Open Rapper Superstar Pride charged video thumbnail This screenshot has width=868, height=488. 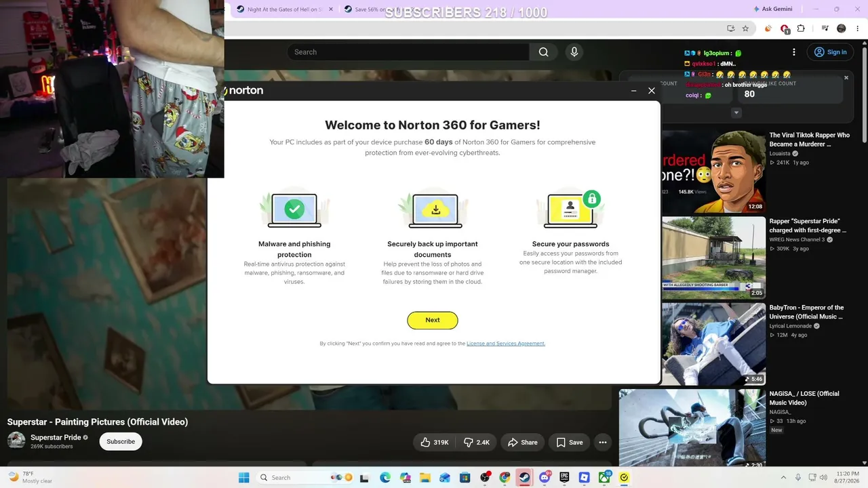pyautogui.click(x=713, y=258)
